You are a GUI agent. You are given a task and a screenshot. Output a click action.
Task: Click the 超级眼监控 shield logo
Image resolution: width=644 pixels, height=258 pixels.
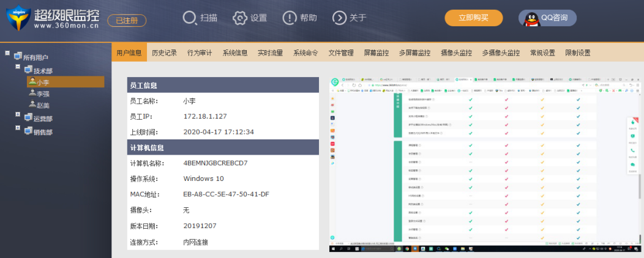pos(18,18)
